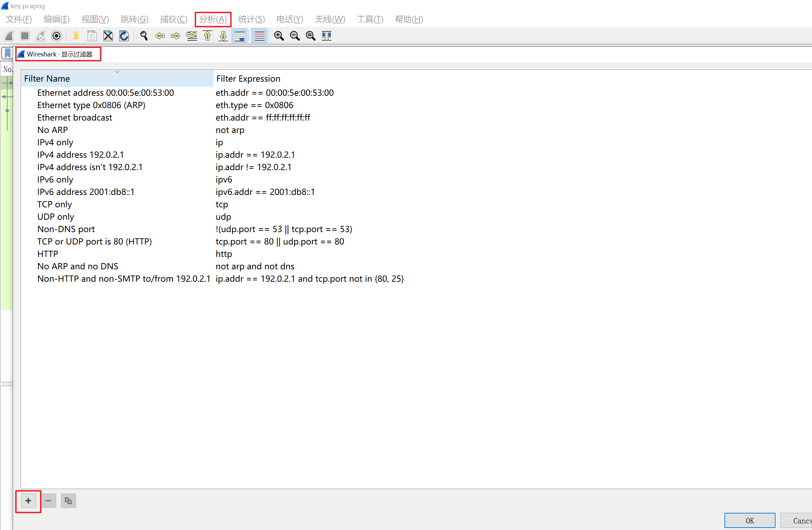
Task: Click the display filter bookmark icon
Action: click(7, 53)
